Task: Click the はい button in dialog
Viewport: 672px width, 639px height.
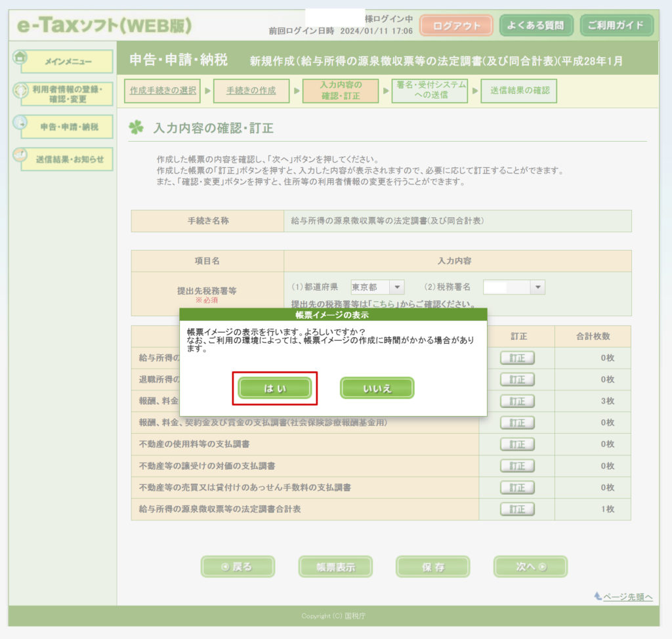Action: pyautogui.click(x=274, y=388)
